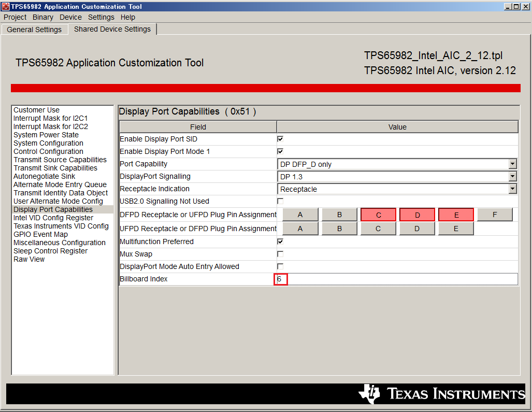The height and width of the screenshot is (412, 532).
Task: Open the Port Capability dropdown
Action: tap(512, 164)
